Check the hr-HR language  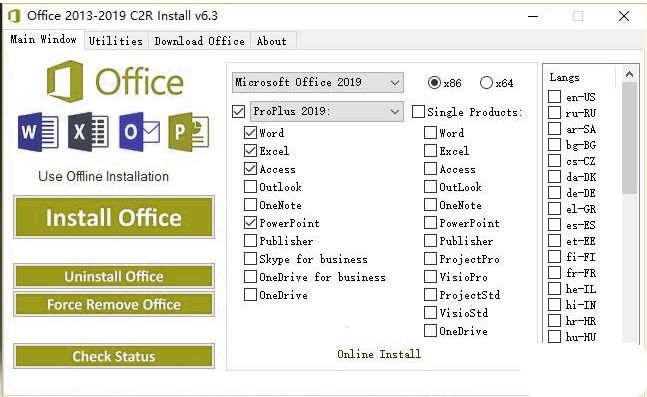coord(554,321)
